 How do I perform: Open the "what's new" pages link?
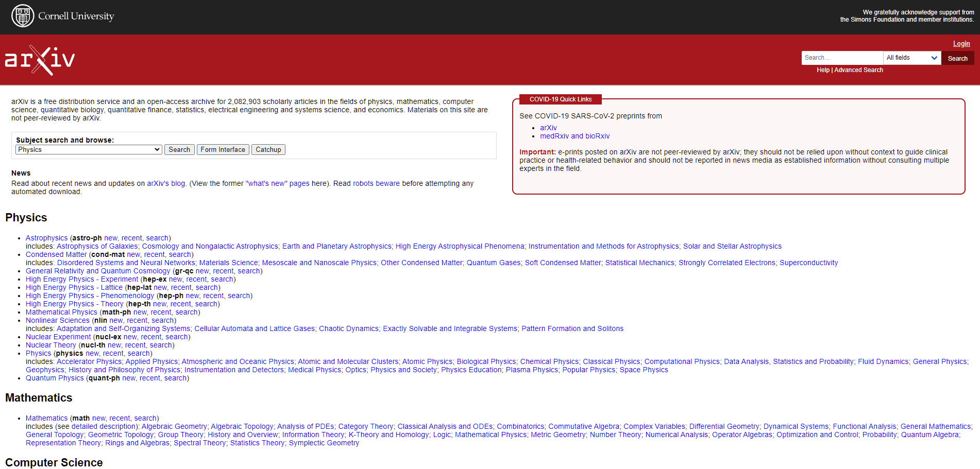pos(278,183)
